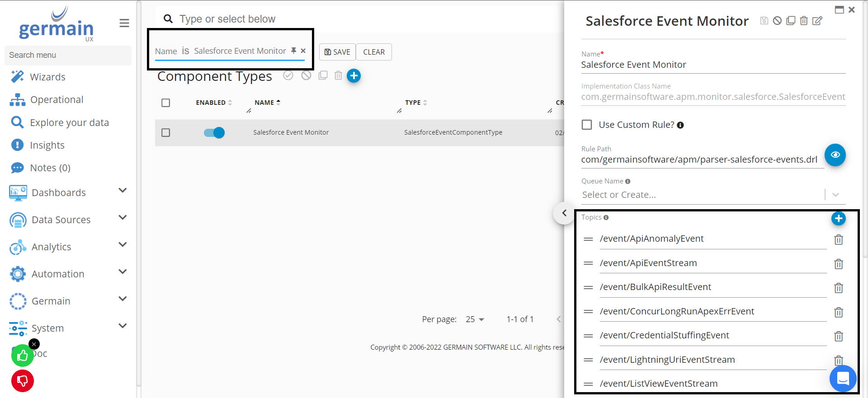Remove the Name filter with X
The image size is (868, 398).
[x=303, y=51]
